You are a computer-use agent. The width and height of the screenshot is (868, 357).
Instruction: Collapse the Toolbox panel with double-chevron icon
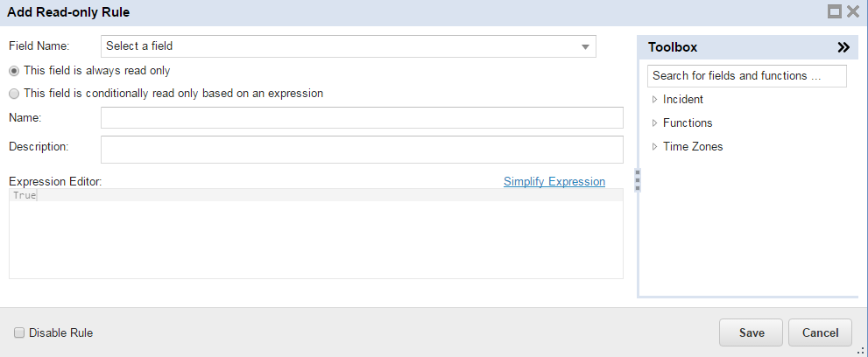pyautogui.click(x=843, y=47)
